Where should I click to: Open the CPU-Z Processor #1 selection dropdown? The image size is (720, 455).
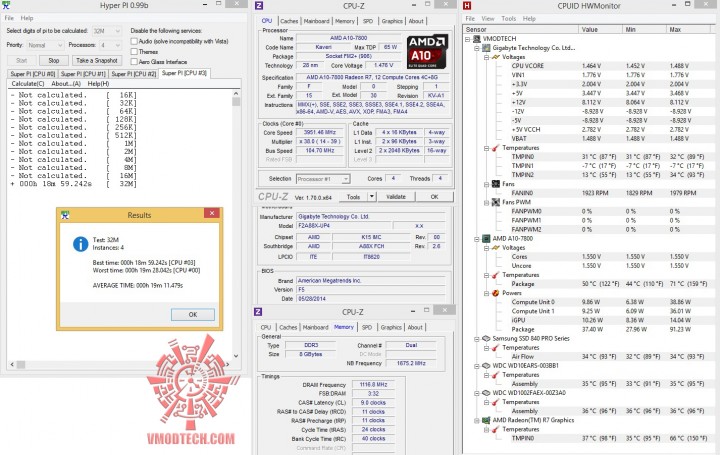323,179
